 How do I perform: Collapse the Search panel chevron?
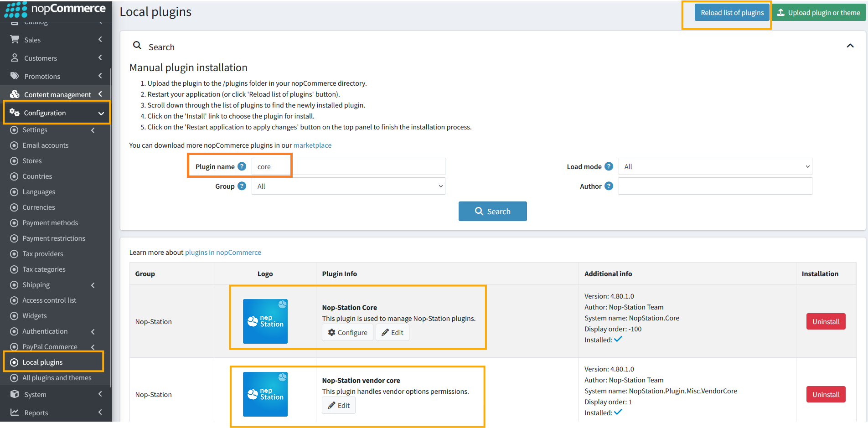point(850,46)
